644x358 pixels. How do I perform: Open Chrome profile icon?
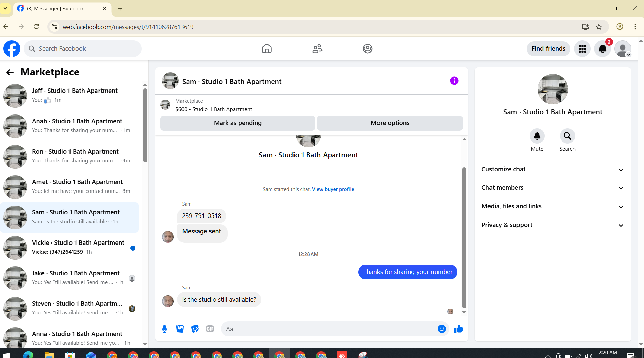[x=620, y=27]
